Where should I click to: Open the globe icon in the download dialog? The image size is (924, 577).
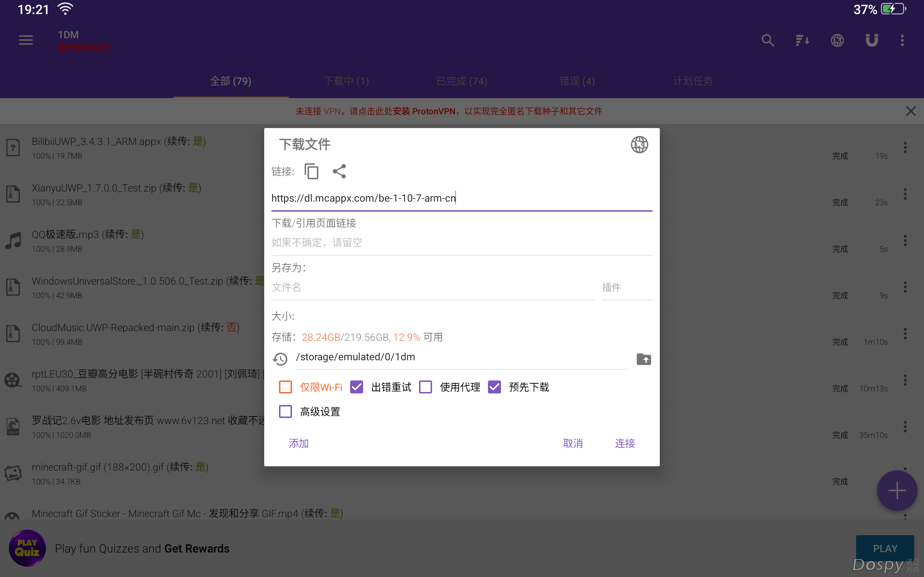[x=639, y=144]
